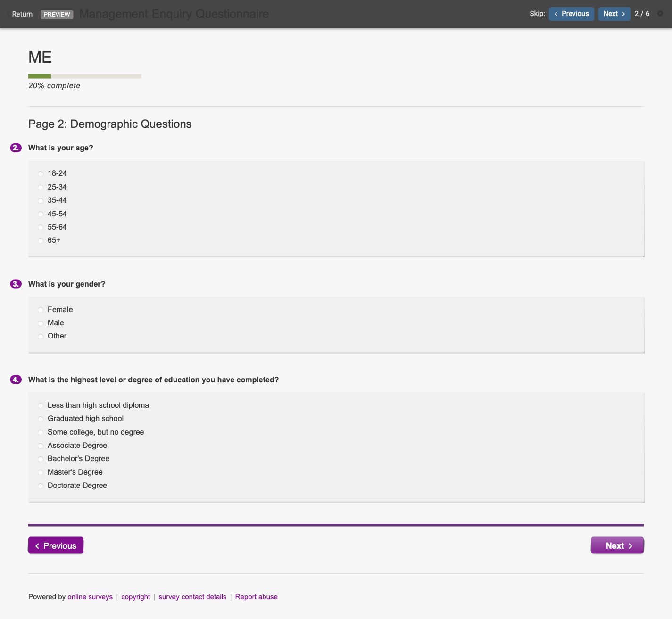Image resolution: width=672 pixels, height=619 pixels.
Task: Choose Graduated high school option
Action: pos(41,419)
